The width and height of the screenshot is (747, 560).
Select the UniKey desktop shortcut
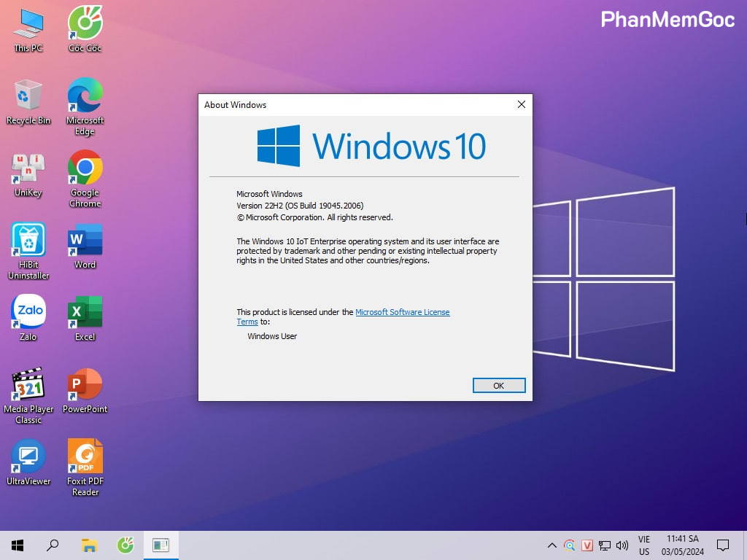[28, 169]
